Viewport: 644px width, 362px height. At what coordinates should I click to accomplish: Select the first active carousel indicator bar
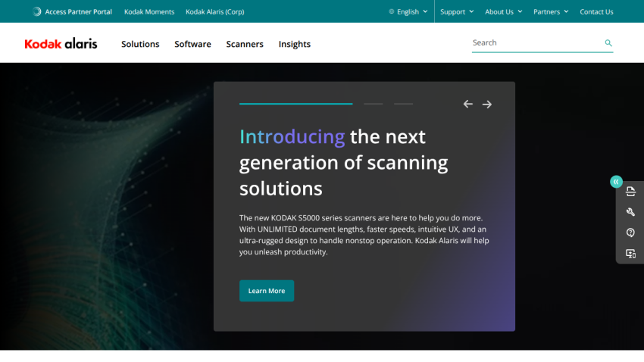[x=295, y=104]
